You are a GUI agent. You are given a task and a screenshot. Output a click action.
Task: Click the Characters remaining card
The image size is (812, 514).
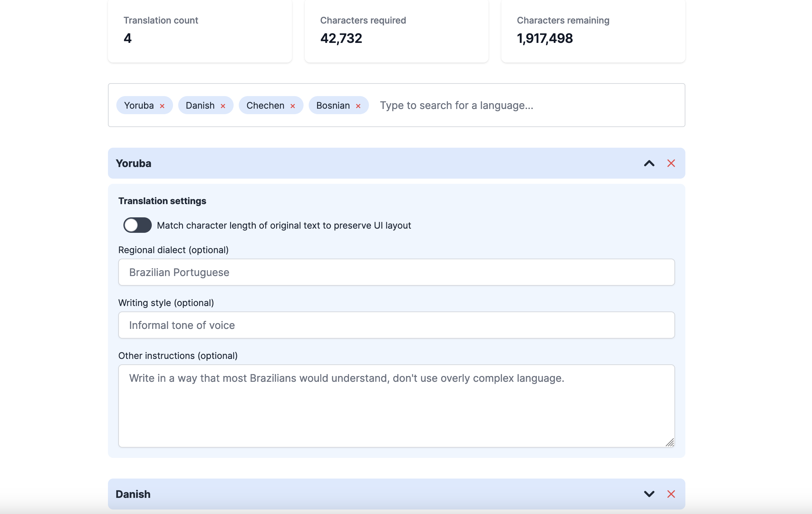click(x=593, y=30)
